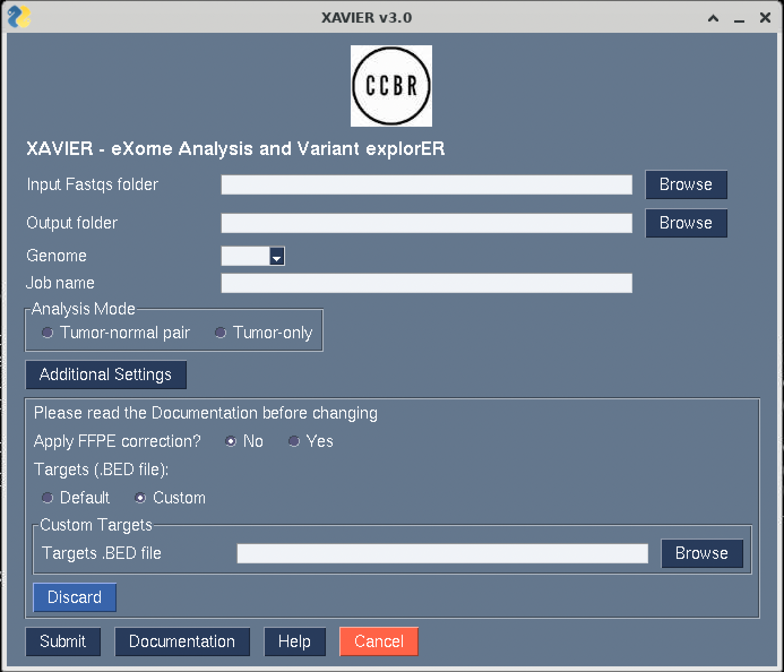Click the 'XAVIER - eXome Analysis and Variant explorER' heading
The height and width of the screenshot is (672, 784).
(236, 149)
